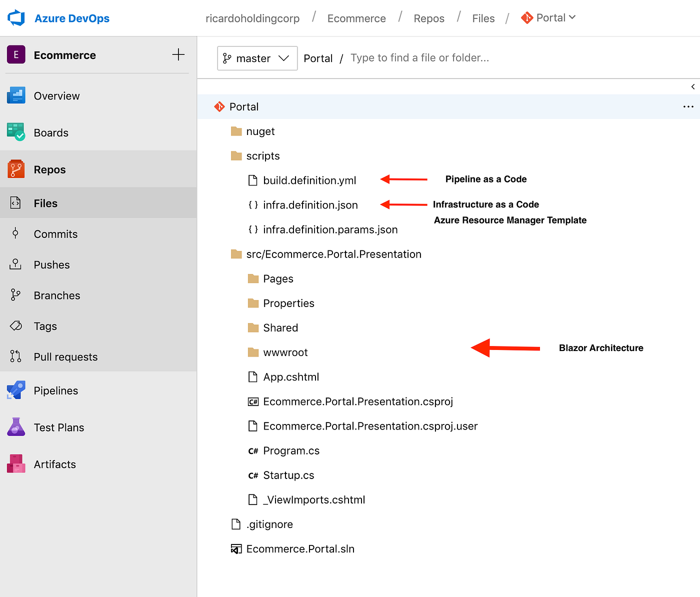Click the Test Plans flask icon
The image size is (700, 597).
(16, 427)
